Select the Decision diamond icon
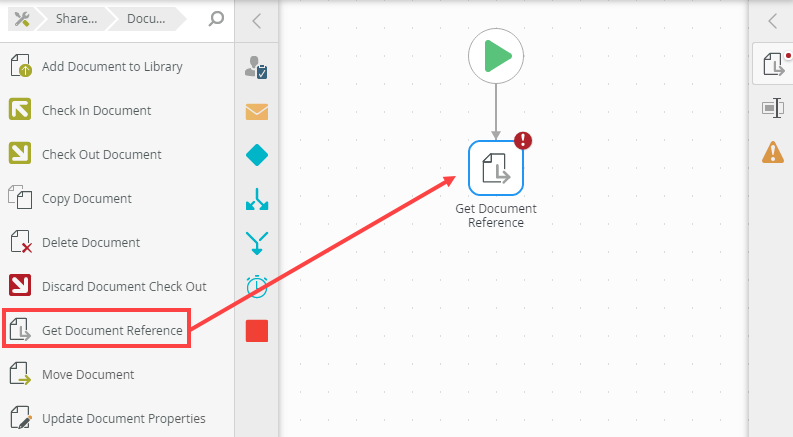This screenshot has width=793, height=437. tap(256, 155)
